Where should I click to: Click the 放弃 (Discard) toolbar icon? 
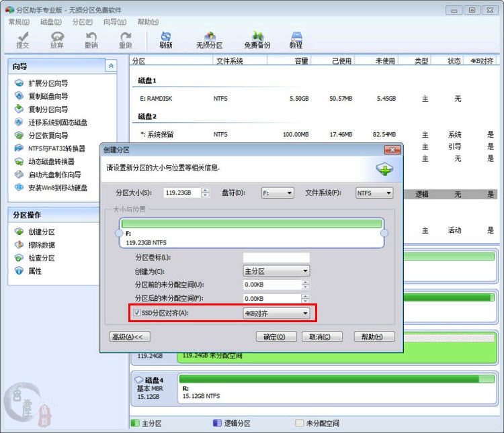coord(57,40)
